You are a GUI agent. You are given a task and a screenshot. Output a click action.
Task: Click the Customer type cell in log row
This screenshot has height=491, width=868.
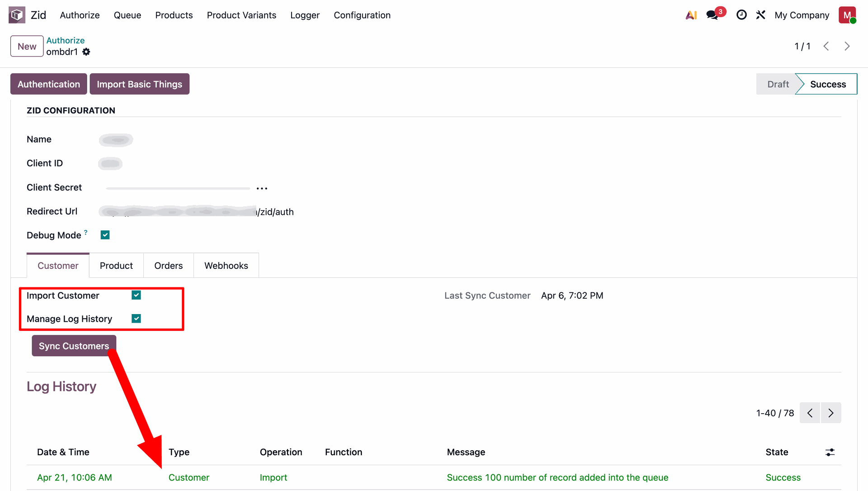point(189,477)
